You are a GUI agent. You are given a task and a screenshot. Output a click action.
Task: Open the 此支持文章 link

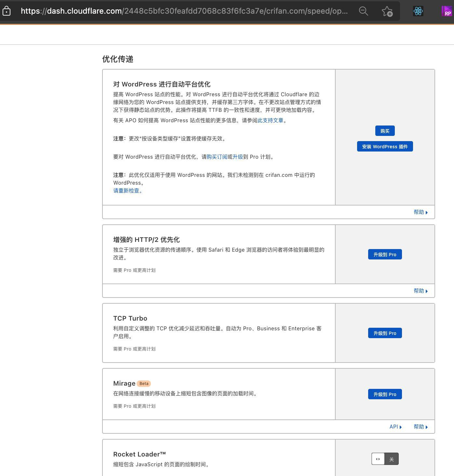tap(270, 121)
